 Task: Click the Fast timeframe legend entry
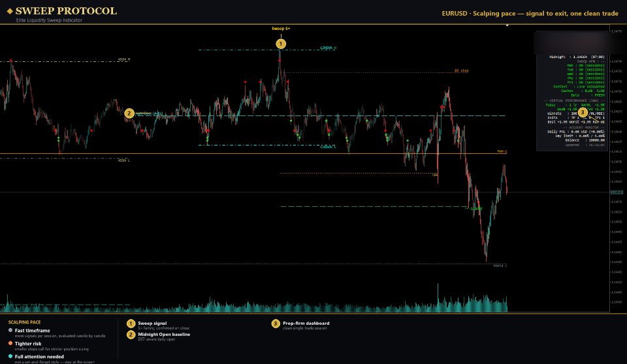pyautogui.click(x=33, y=331)
